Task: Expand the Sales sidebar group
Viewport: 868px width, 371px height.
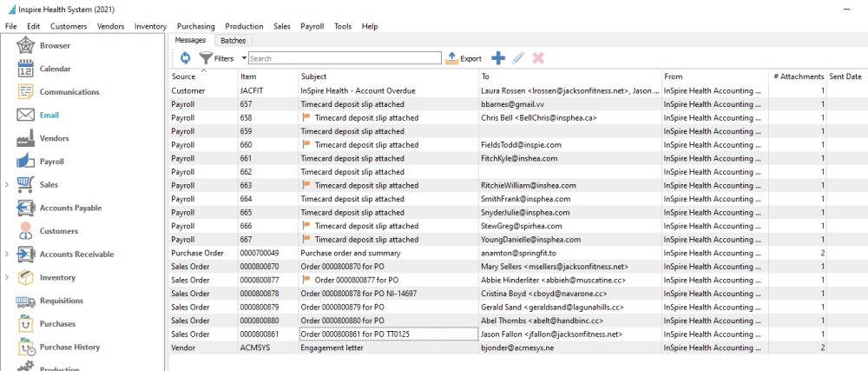Action: pos(7,185)
